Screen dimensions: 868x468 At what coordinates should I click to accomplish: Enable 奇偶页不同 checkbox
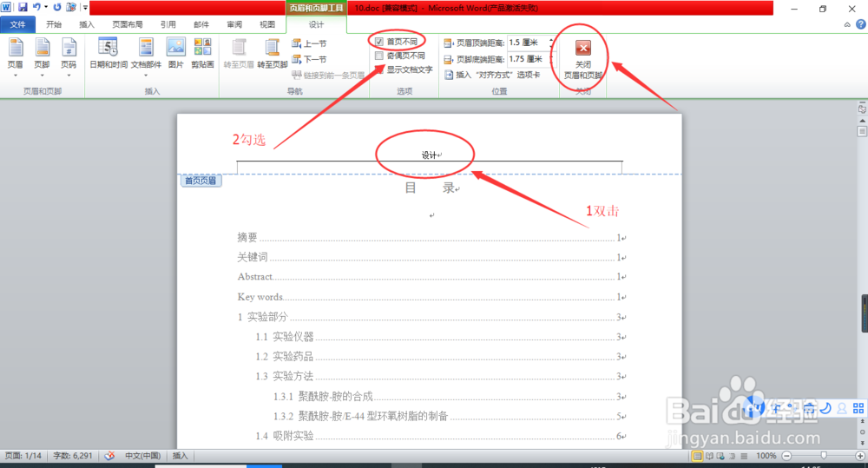379,56
